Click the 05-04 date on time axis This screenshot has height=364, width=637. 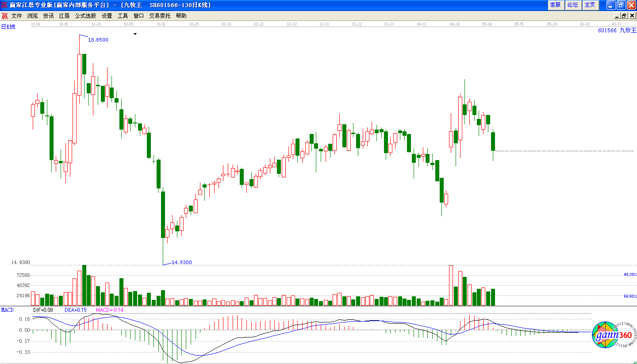pyautogui.click(x=487, y=24)
